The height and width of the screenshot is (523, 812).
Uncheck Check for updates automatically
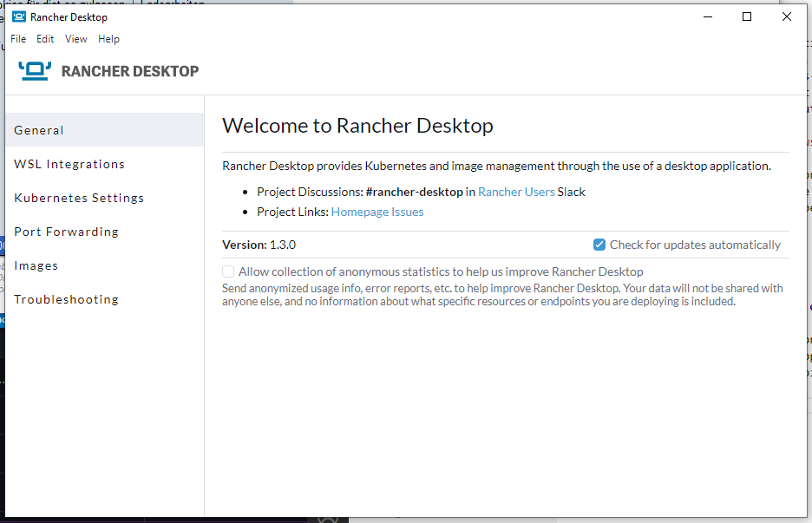(x=599, y=245)
